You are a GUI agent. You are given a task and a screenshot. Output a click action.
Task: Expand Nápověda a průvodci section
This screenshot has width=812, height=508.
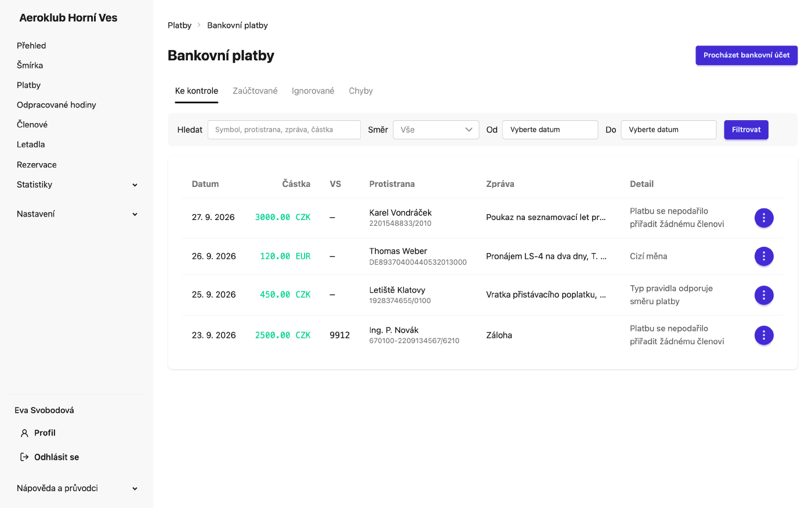[77, 488]
